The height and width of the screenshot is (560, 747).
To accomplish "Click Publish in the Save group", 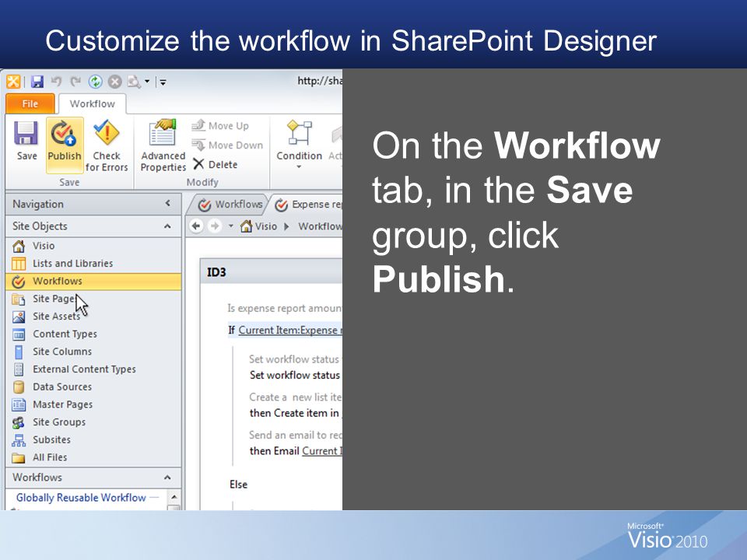I will coord(65,145).
